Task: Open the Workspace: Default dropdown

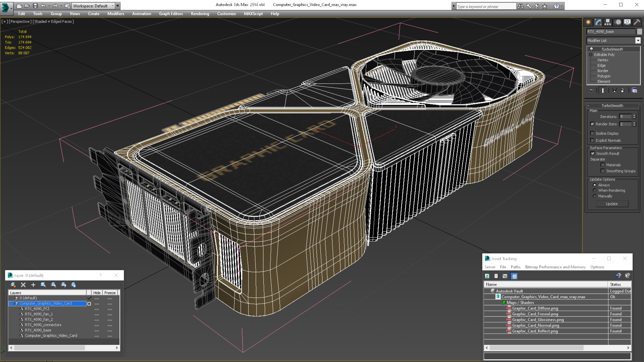Action: point(93,6)
